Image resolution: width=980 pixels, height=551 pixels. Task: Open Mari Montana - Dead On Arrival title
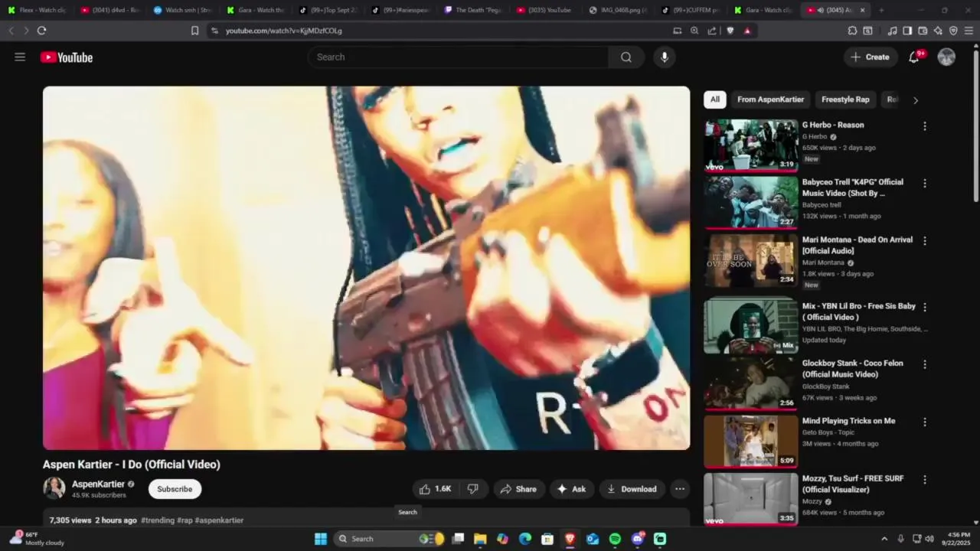857,245
